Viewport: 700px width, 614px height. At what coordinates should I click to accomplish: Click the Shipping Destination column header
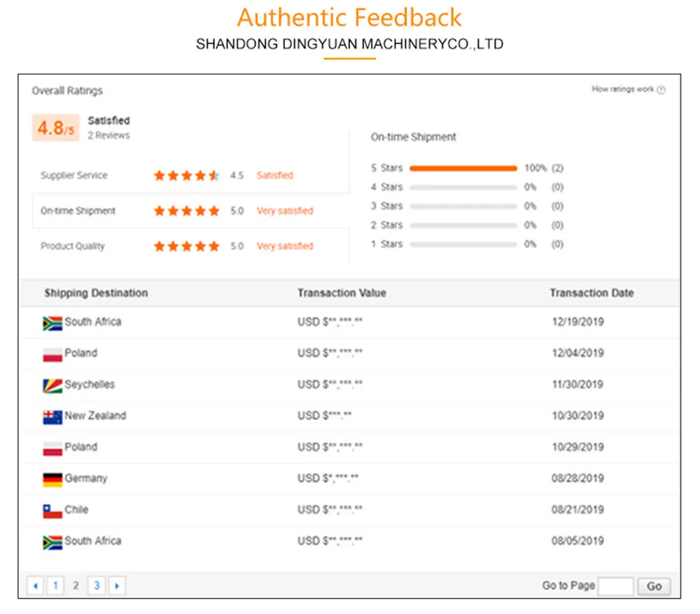click(96, 293)
